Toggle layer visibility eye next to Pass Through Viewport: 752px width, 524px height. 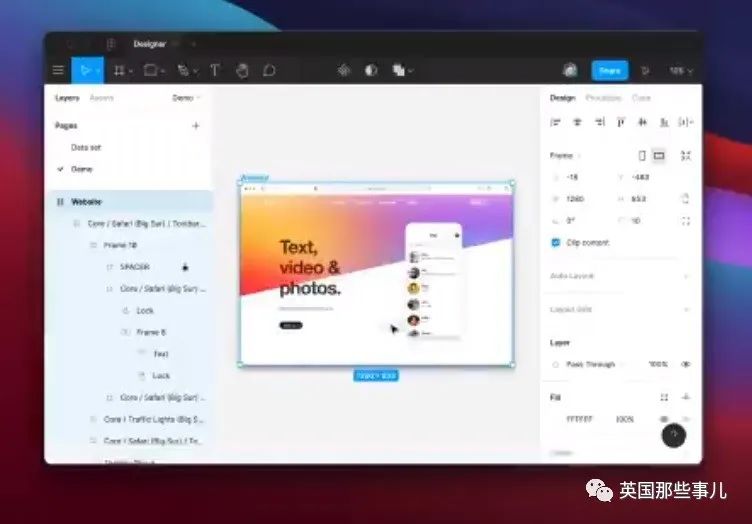click(686, 364)
